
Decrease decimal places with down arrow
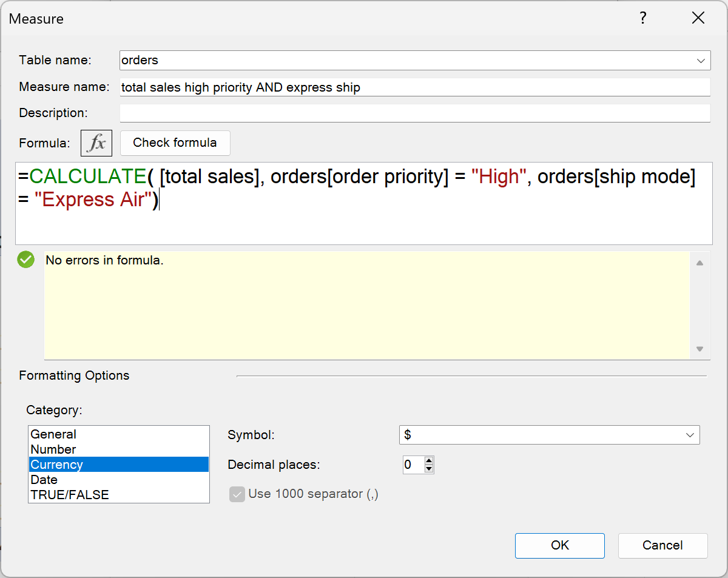click(430, 469)
